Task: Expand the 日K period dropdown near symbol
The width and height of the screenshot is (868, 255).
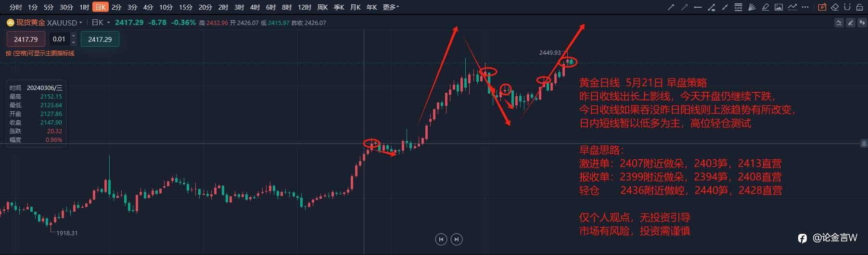Action: 101,23
